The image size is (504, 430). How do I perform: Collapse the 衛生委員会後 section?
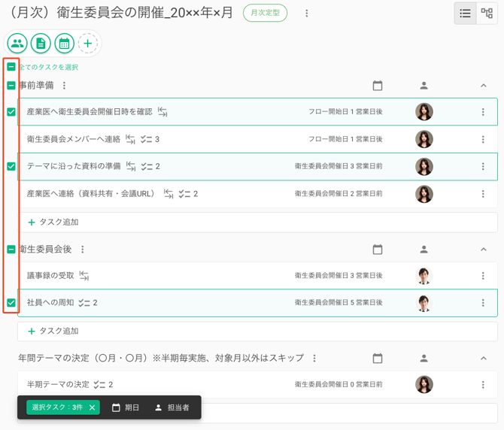484,249
